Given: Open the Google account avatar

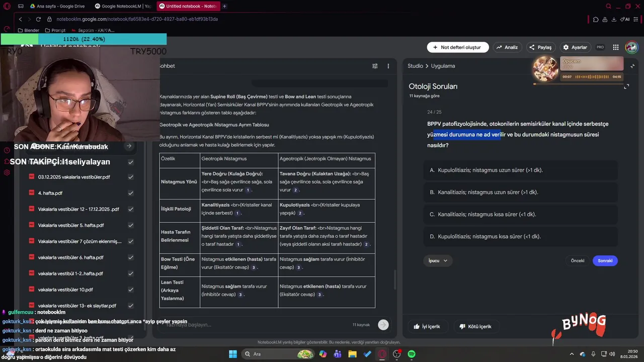Looking at the screenshot, I should point(631,47).
